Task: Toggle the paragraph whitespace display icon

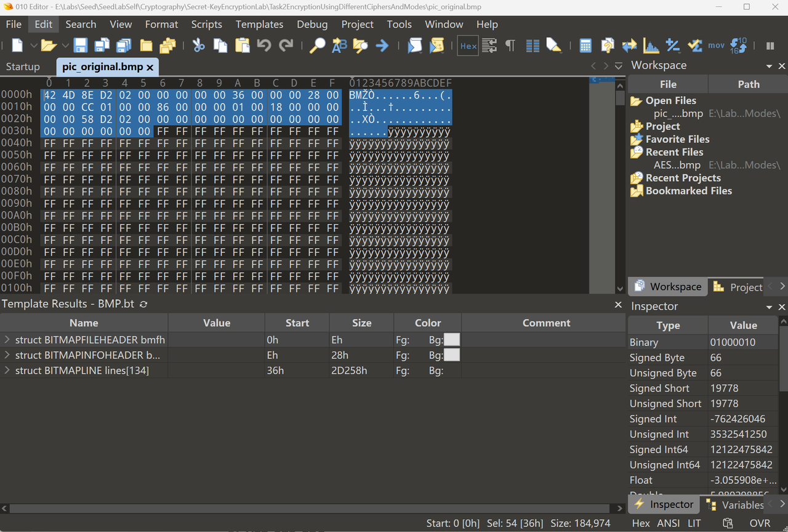Action: click(x=510, y=46)
